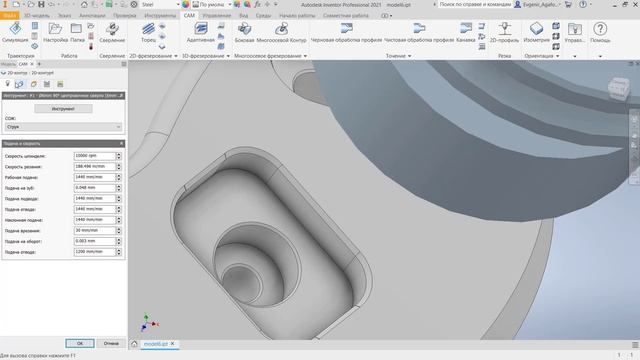The height and width of the screenshot is (360, 640).
Task: Click the Скорость резания value field
Action: 95,167
